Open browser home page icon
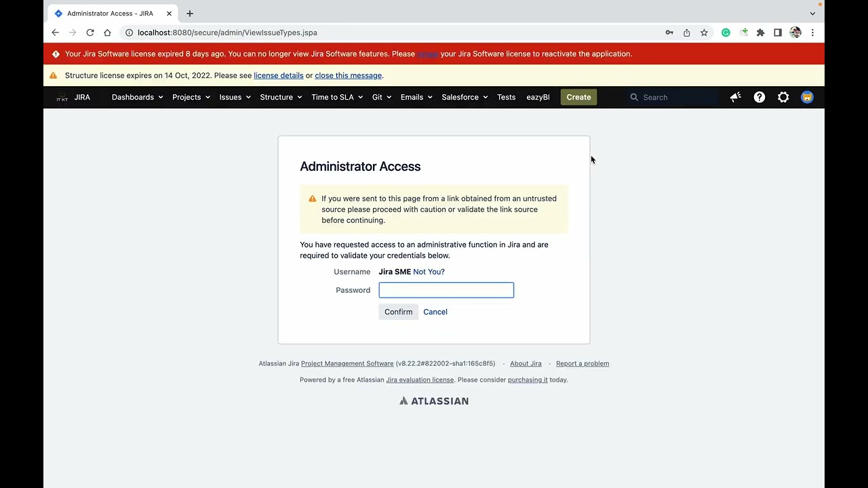The image size is (868, 488). [x=107, y=33]
